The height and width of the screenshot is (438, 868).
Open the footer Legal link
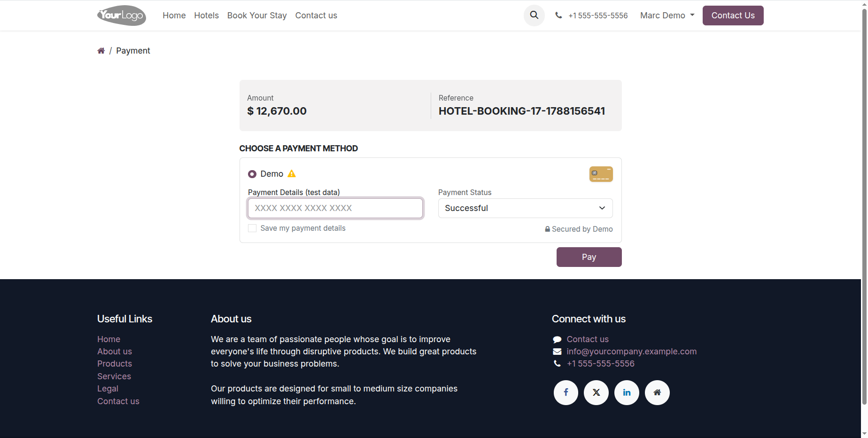click(108, 389)
